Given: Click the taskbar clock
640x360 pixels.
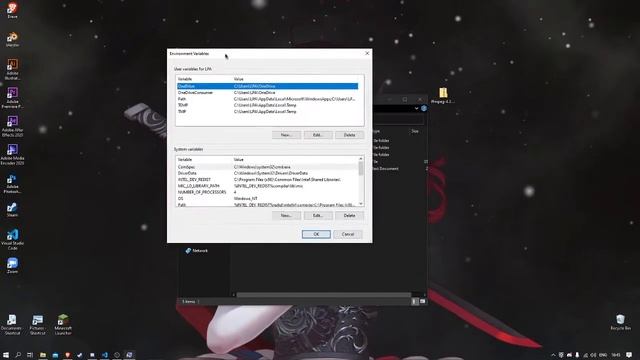Looking at the screenshot, I should (x=616, y=355).
